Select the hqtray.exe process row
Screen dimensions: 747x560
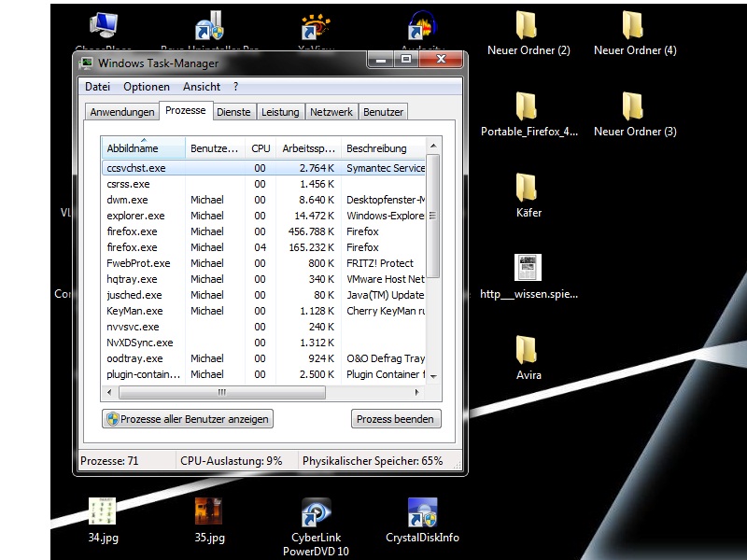[263, 279]
